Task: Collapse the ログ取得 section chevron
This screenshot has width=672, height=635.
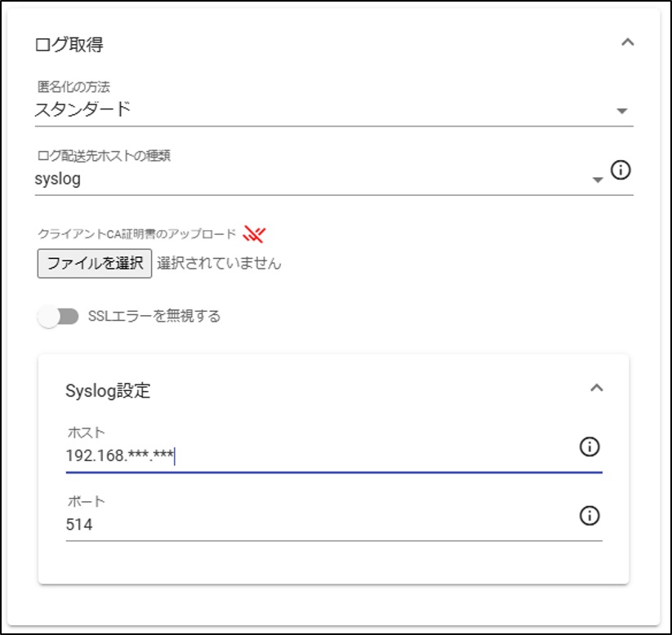Action: (627, 42)
